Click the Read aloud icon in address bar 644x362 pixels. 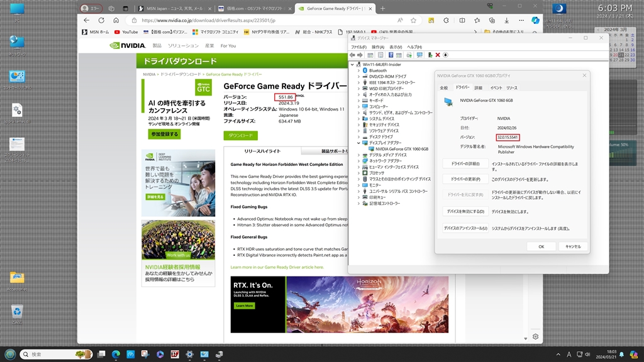click(400, 20)
